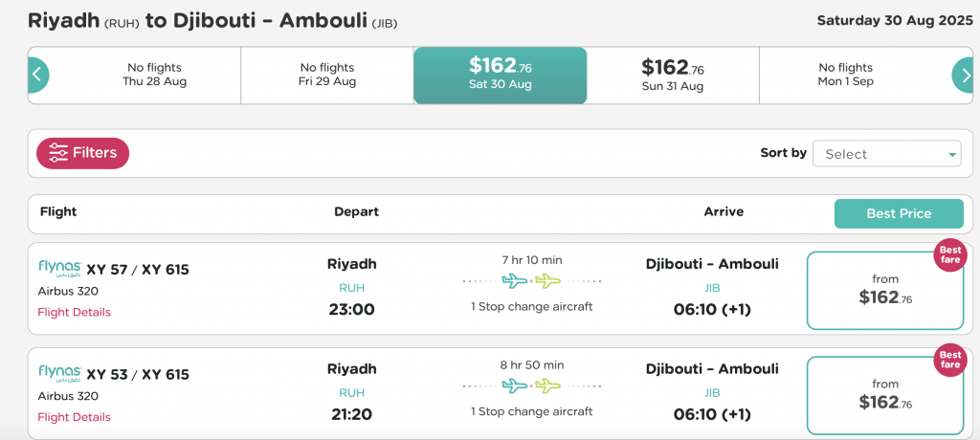Click the Best Price column button
Screen dimensions: 980x440
pos(899,213)
